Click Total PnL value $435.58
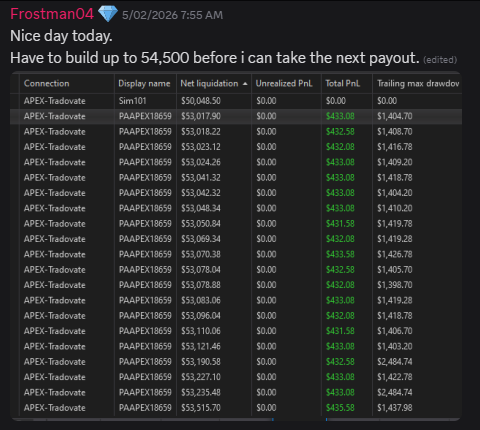Viewport: 480px width, 430px height. 340,407
